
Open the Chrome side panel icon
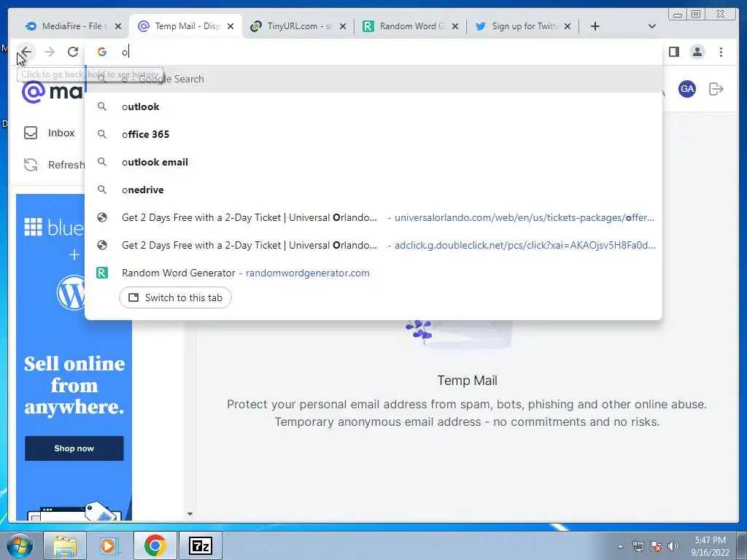[673, 52]
